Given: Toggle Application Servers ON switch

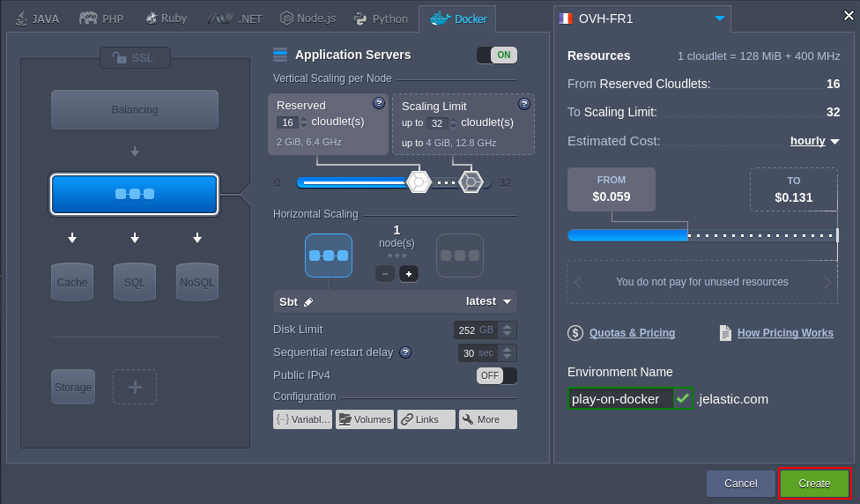Looking at the screenshot, I should tap(496, 55).
